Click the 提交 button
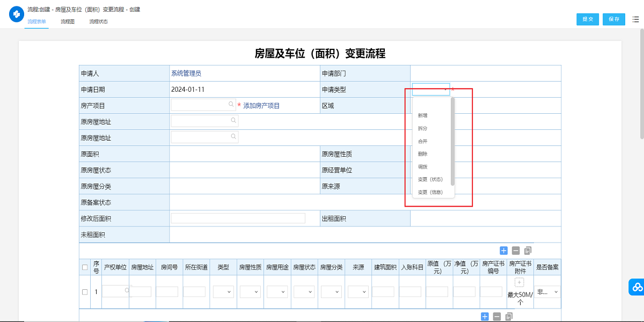Screen dimensions: 644x322 coord(588,19)
